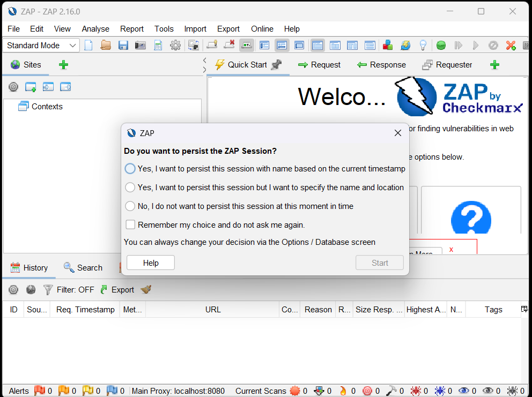This screenshot has width=532, height=397.
Task: Click the red flag high alerts icon
Action: [40, 391]
